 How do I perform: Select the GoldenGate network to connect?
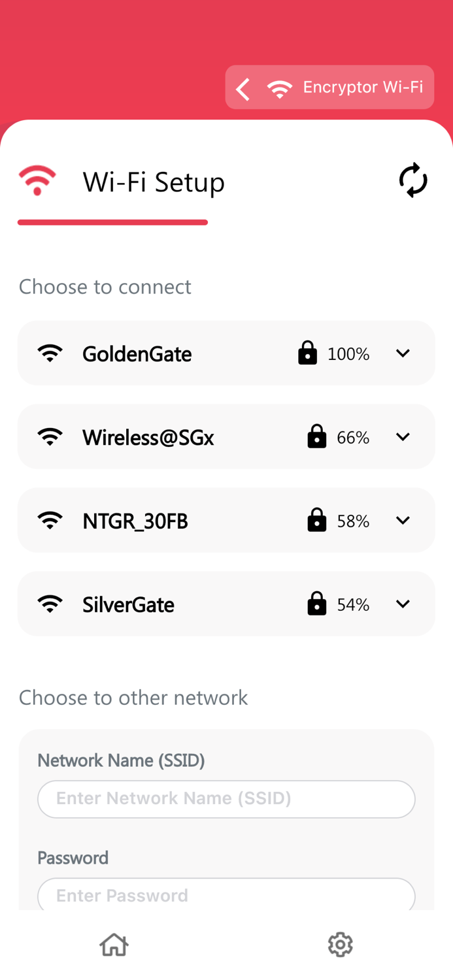(137, 353)
